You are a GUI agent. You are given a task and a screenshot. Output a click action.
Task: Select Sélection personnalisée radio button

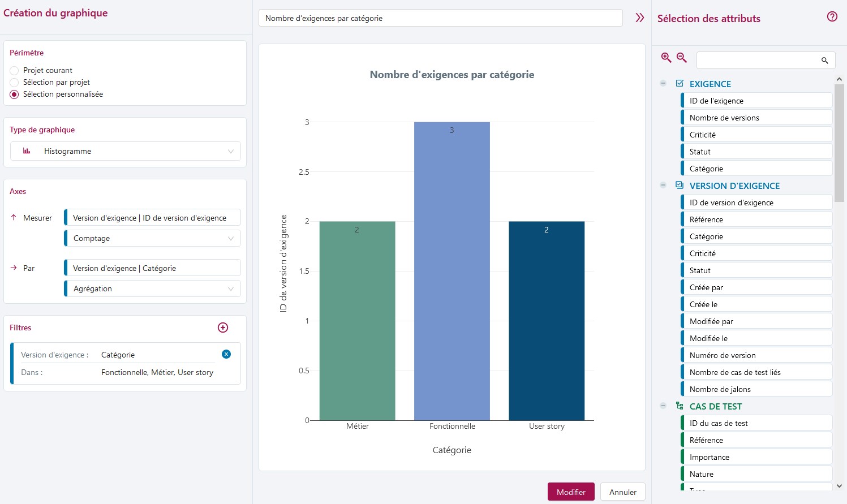(x=15, y=94)
